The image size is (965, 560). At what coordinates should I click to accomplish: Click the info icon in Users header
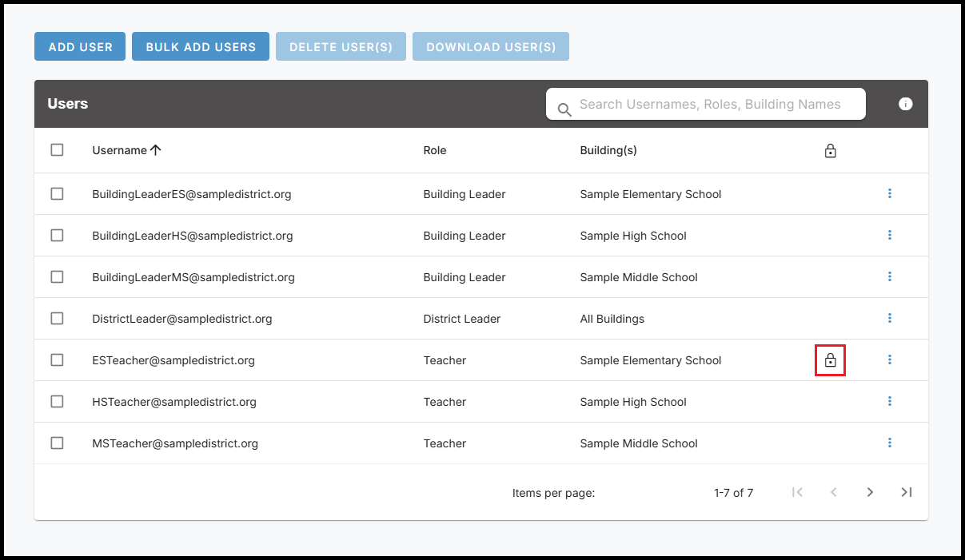[905, 104]
